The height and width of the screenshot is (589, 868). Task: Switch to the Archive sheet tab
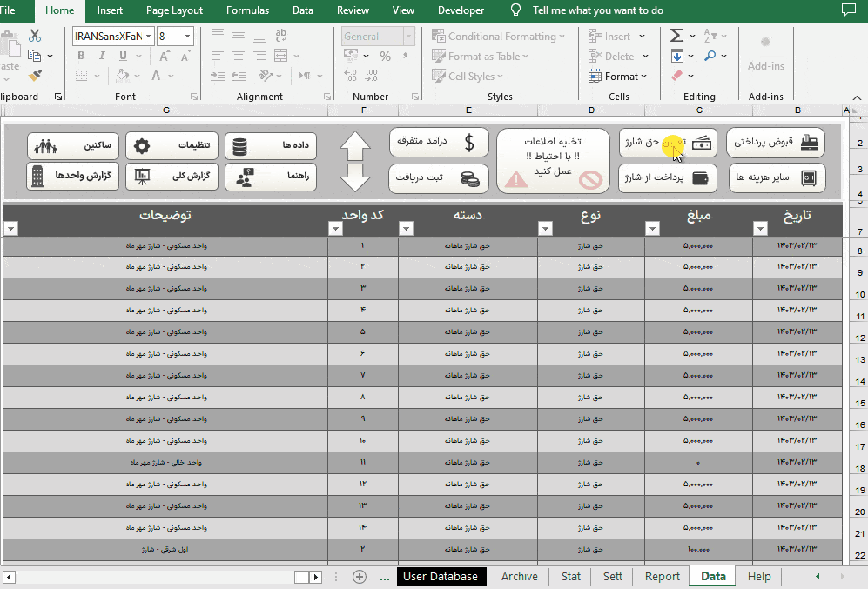519,576
